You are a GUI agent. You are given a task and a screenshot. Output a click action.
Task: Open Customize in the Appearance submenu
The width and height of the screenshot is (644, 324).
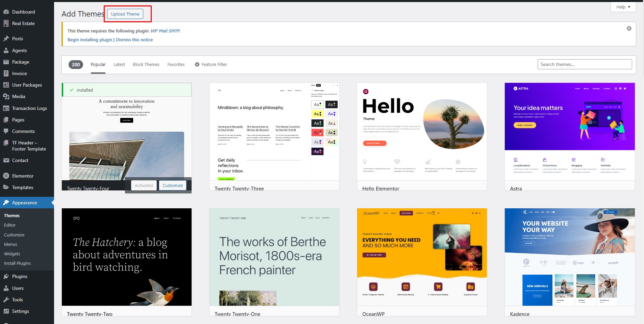14,235
